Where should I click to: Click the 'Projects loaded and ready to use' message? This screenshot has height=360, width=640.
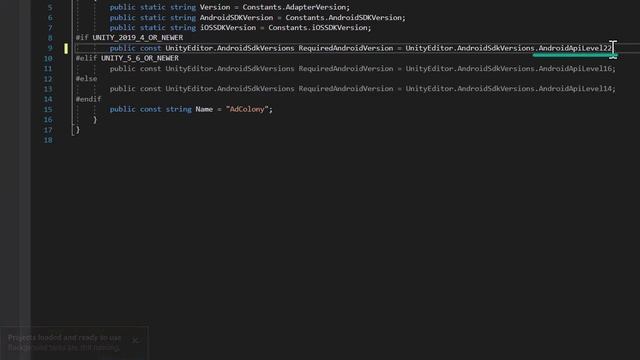pos(64,338)
